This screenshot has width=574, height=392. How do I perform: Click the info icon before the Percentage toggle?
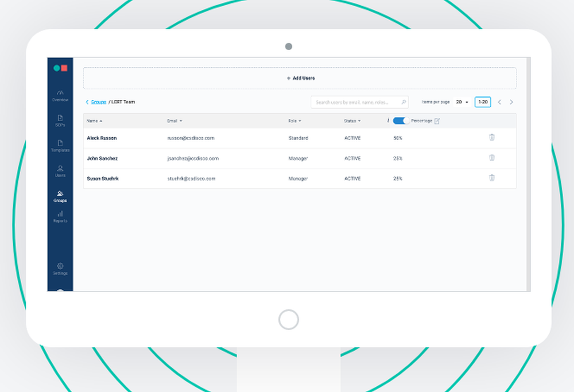tap(388, 121)
